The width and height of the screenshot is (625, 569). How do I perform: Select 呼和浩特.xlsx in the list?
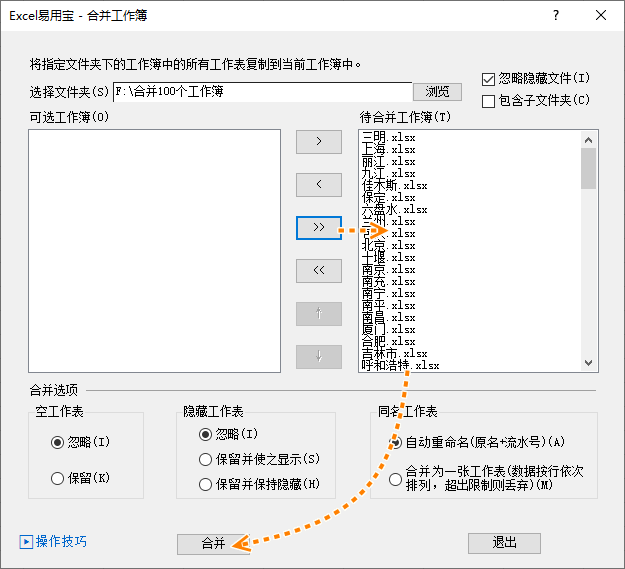[401, 365]
